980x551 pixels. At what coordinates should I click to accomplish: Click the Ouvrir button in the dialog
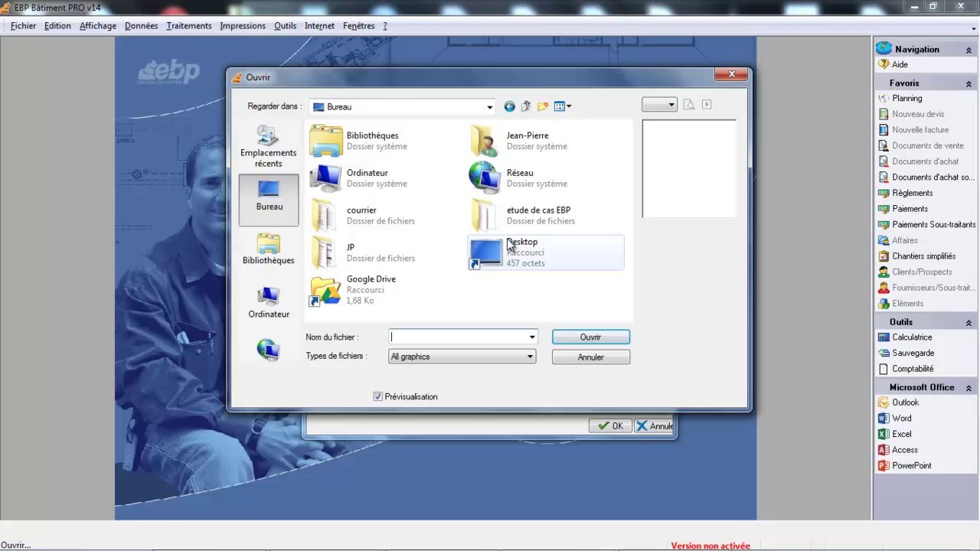pyautogui.click(x=591, y=337)
